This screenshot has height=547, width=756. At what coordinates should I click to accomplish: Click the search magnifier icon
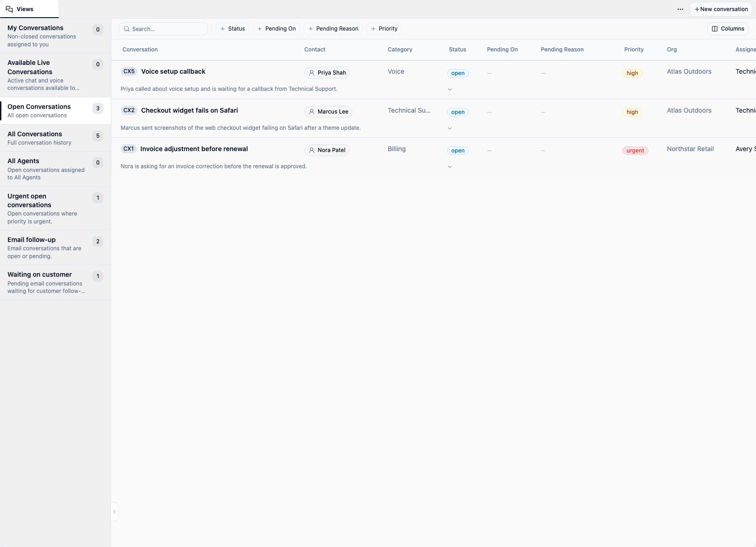[127, 29]
